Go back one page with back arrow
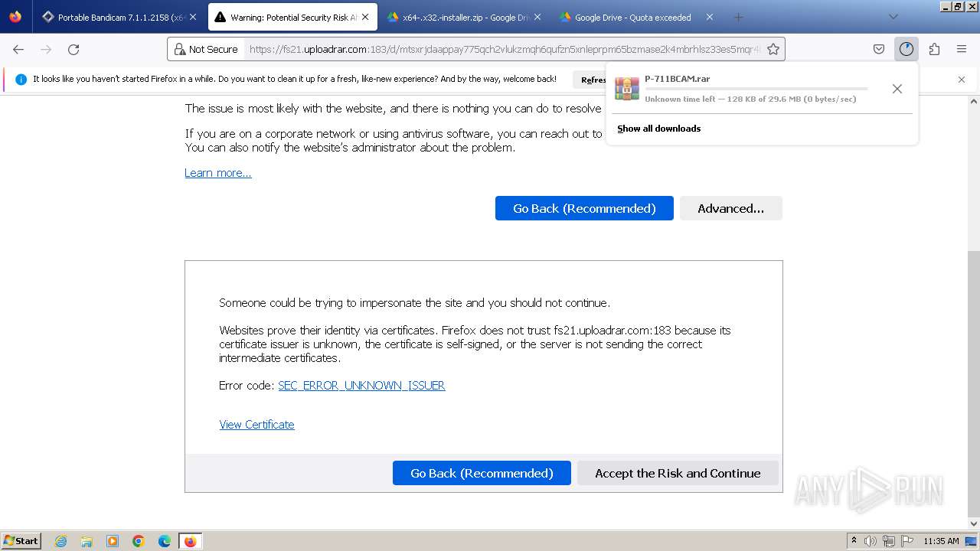Image resolution: width=980 pixels, height=551 pixels. 18,49
